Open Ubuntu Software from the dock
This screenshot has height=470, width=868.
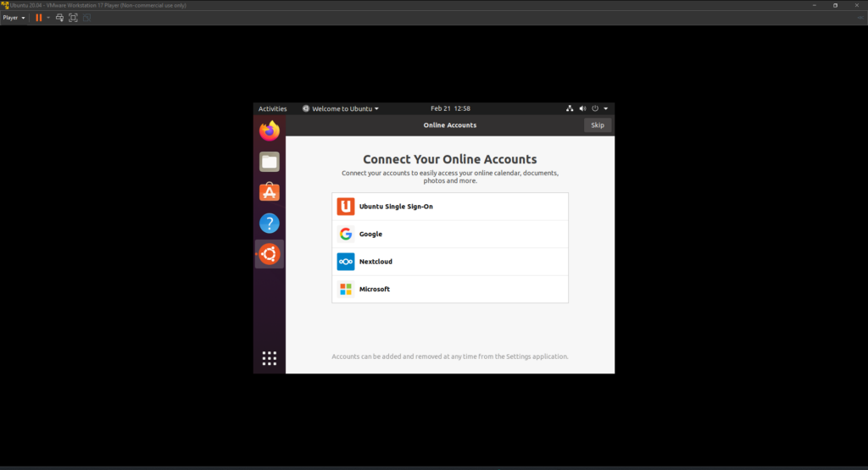click(270, 192)
